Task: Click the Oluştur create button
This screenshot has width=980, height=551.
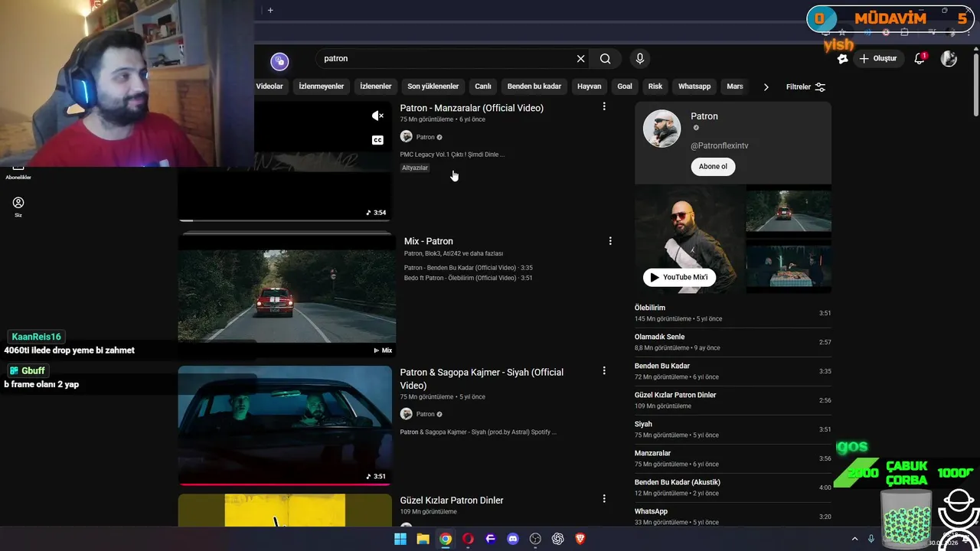Action: pyautogui.click(x=878, y=59)
